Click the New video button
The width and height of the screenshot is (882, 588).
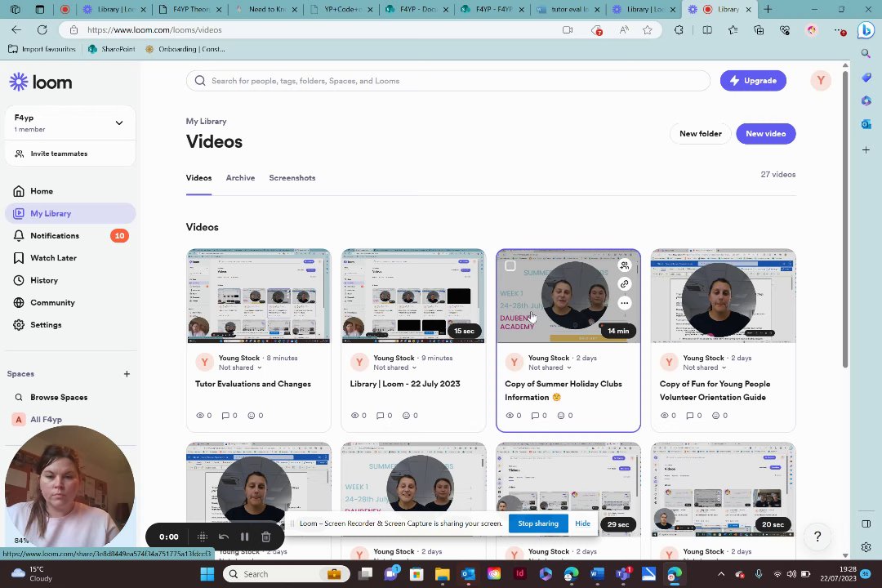coord(765,133)
